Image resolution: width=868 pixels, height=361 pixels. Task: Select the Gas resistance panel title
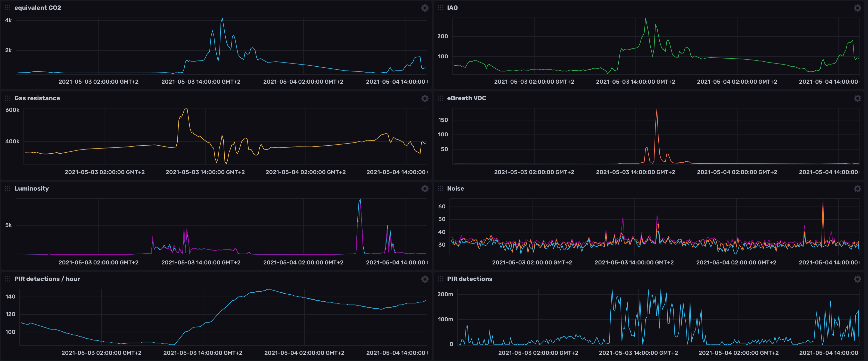click(37, 98)
